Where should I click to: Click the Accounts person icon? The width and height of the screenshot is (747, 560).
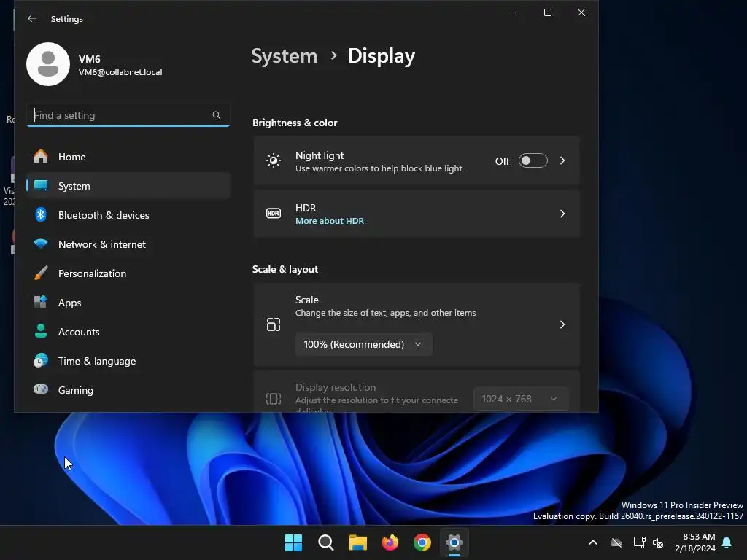(41, 331)
